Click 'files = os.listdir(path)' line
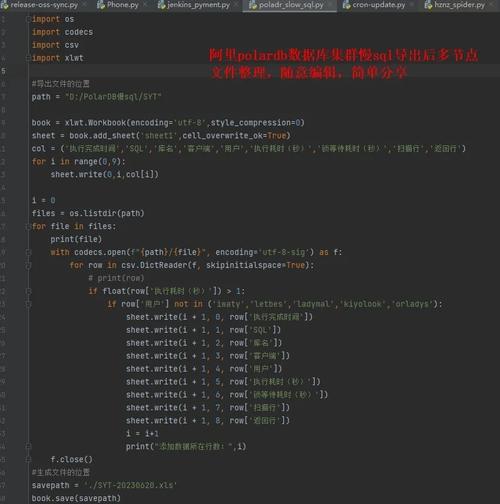The height and width of the screenshot is (504, 500). pyautogui.click(x=88, y=213)
